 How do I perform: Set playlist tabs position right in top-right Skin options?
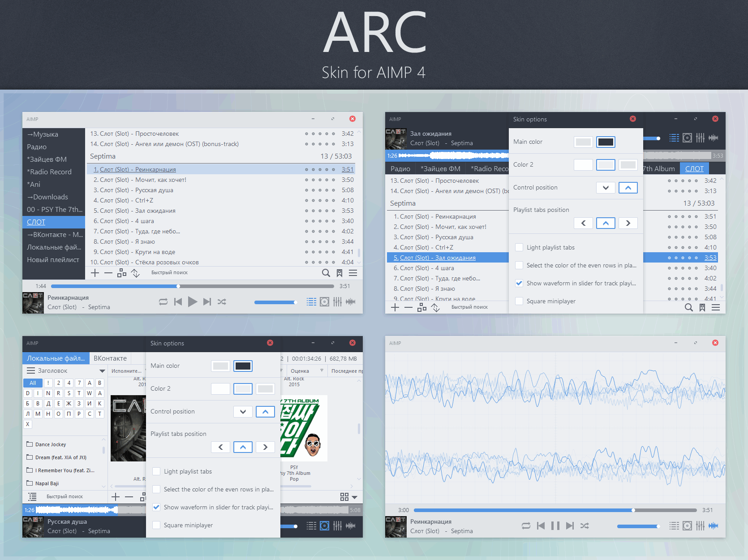click(x=628, y=223)
